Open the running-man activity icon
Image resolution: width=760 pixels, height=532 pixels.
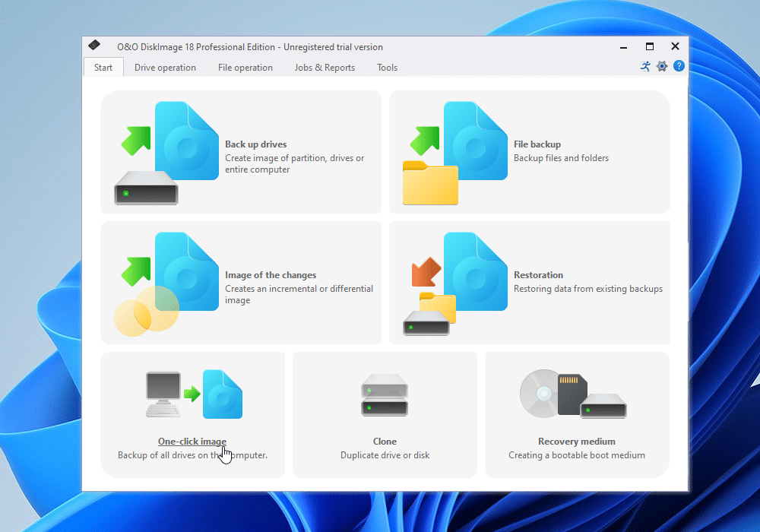tap(645, 66)
